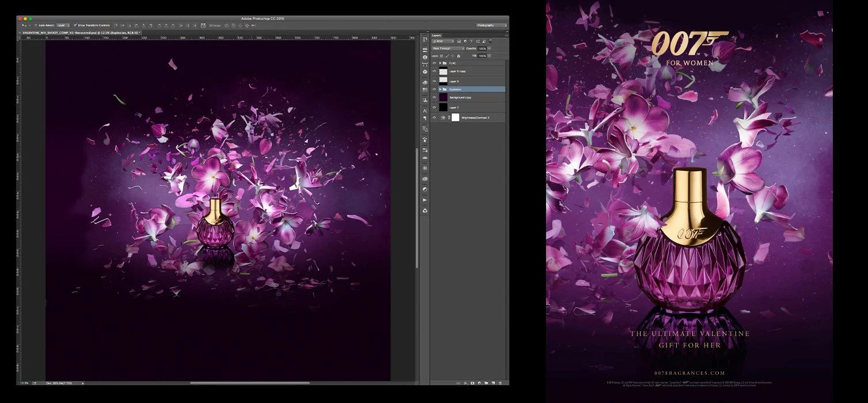This screenshot has height=403, width=868.
Task: Hide the Layer 6 copy layer
Action: 434,71
